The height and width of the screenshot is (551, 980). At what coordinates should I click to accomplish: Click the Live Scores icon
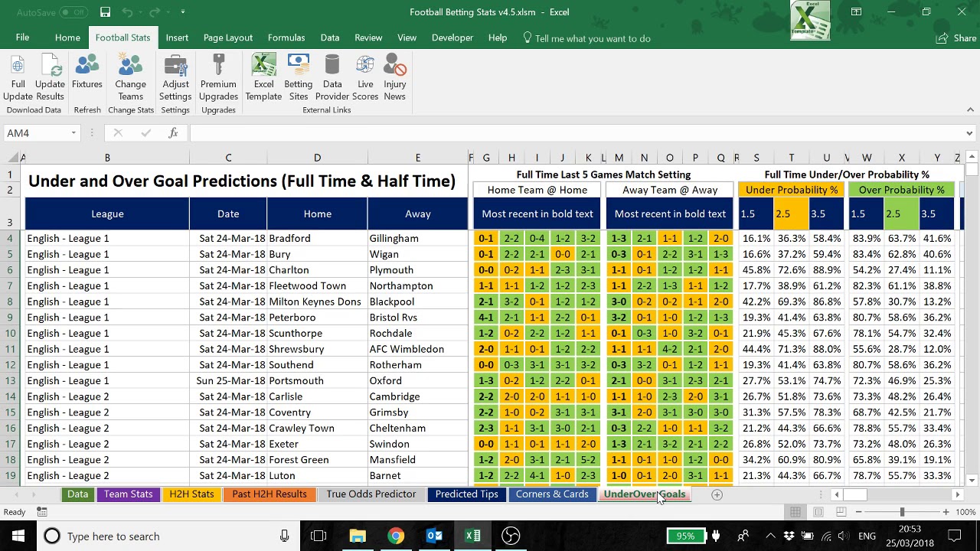(365, 78)
